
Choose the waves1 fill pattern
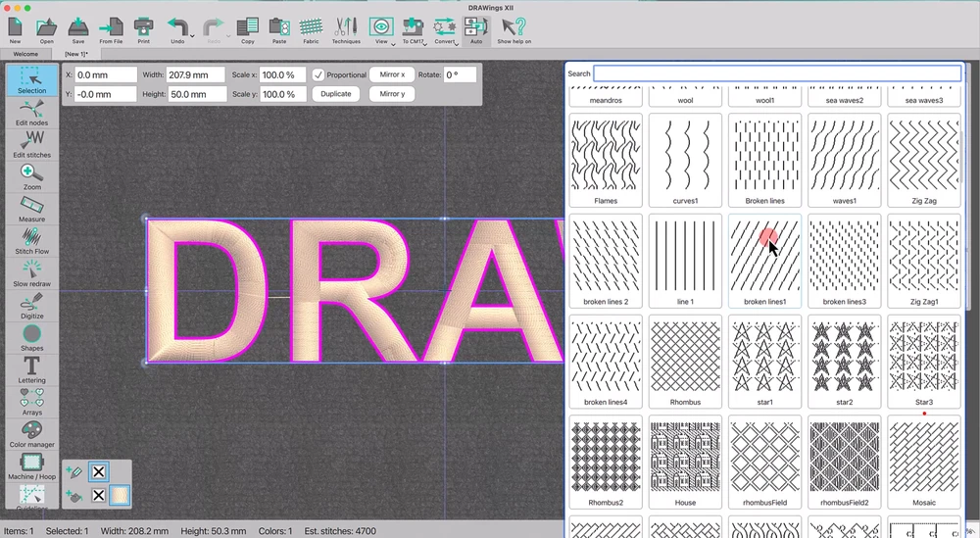pos(844,160)
